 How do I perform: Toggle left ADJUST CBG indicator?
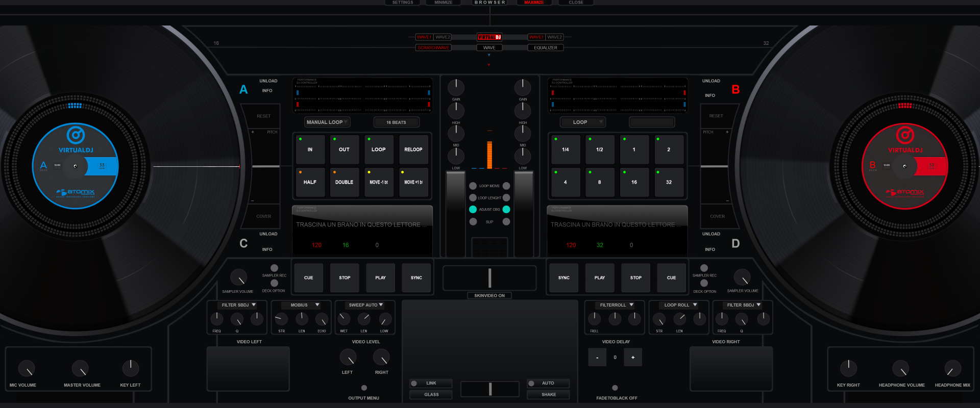473,210
